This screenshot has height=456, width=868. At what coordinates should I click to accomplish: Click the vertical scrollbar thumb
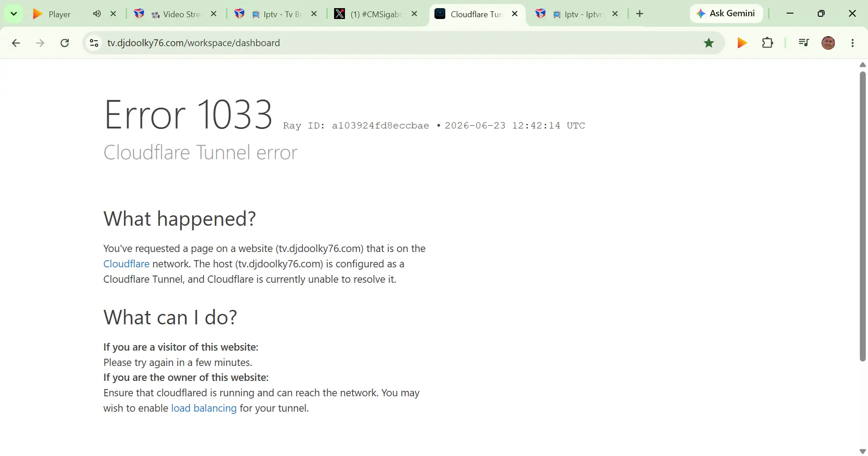863,216
